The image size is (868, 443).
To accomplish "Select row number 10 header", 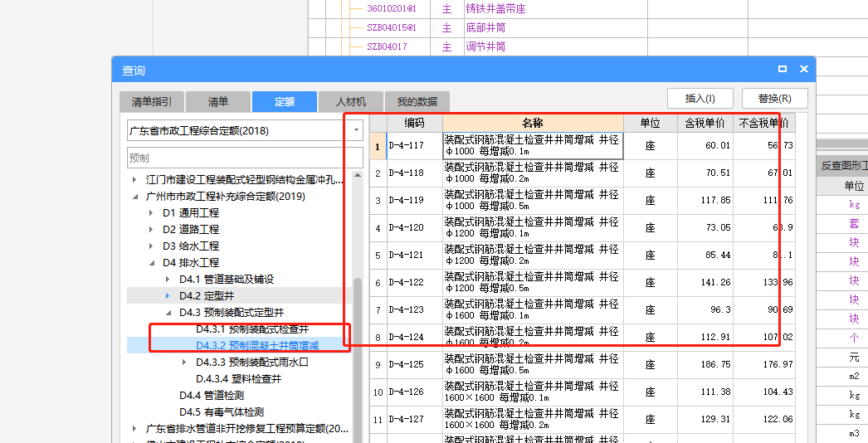I will click(378, 392).
